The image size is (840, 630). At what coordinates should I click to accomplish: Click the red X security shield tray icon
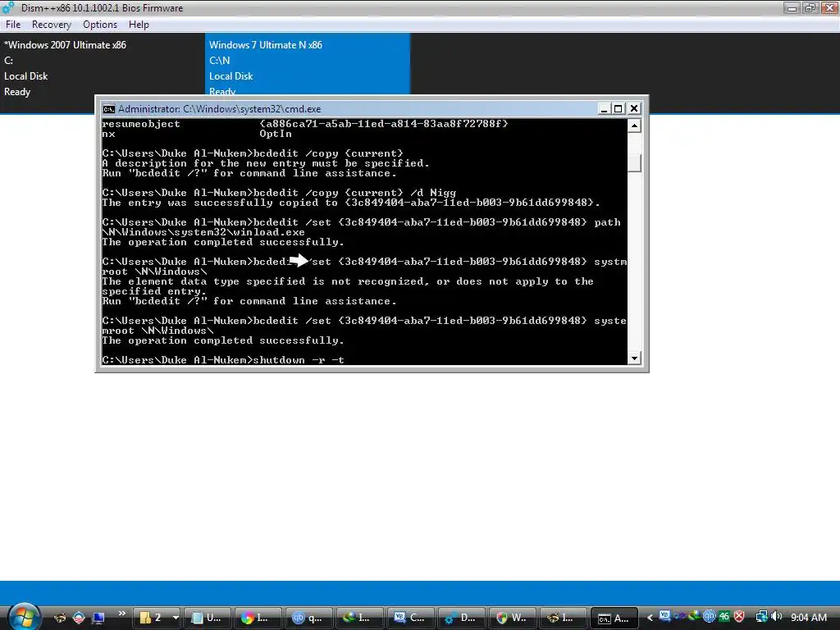[739, 617]
